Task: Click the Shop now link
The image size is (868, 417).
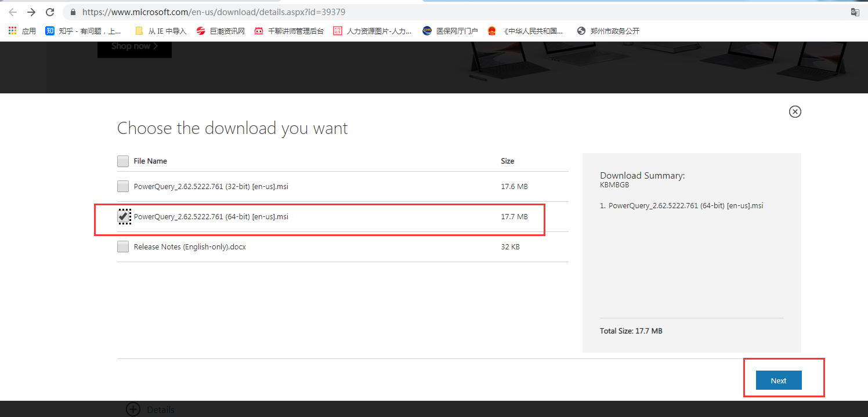Action: point(134,46)
